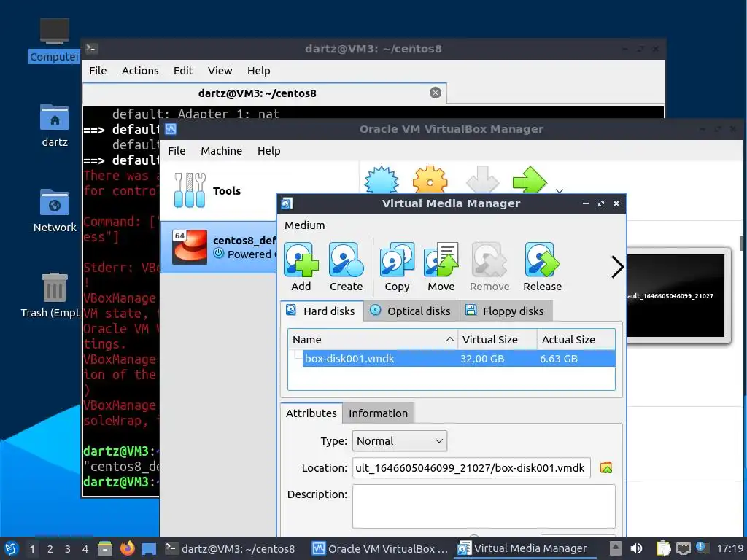Open the terminal File menu
This screenshot has height=560, width=747.
click(x=98, y=71)
